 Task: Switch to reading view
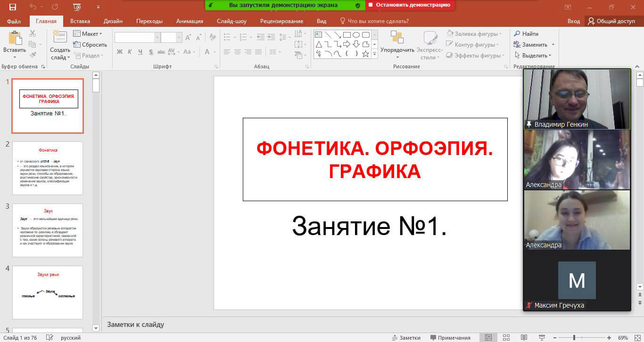pyautogui.click(x=524, y=338)
